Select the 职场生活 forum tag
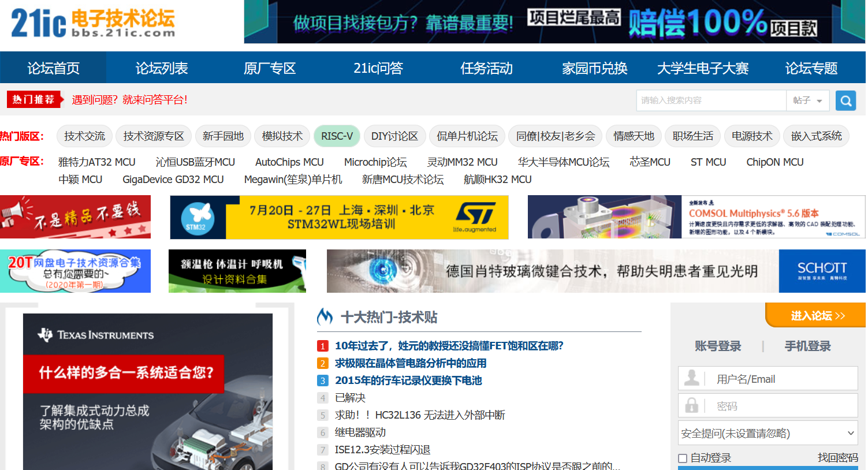This screenshot has width=868, height=470. click(693, 136)
